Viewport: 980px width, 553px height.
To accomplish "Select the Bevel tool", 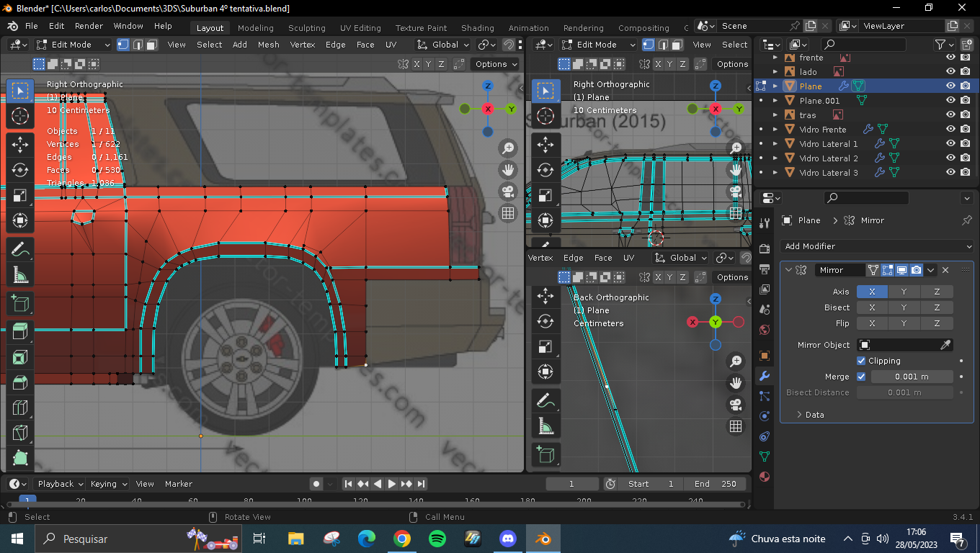I will click(x=20, y=383).
